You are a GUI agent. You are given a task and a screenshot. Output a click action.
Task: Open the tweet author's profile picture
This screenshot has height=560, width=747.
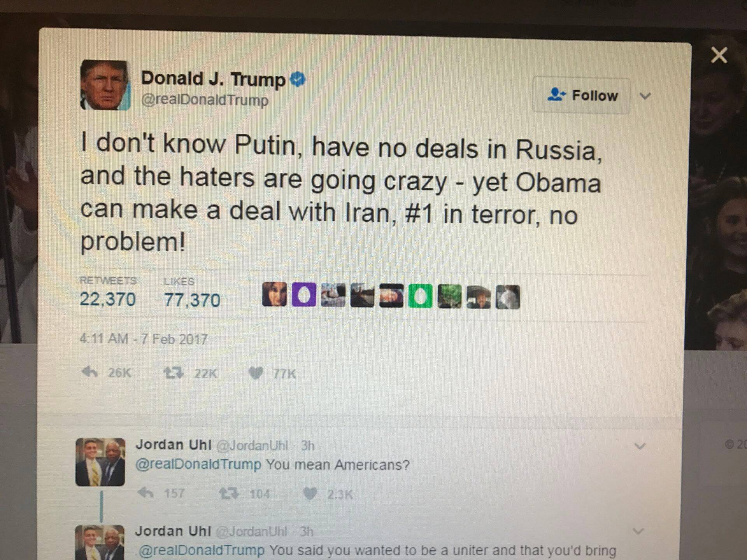(x=105, y=85)
